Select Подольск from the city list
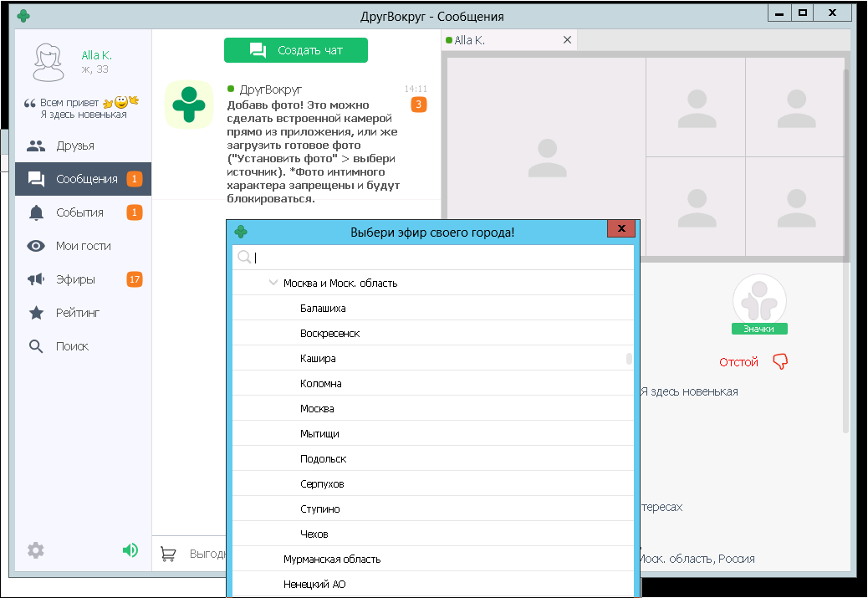The image size is (868, 598). click(433, 458)
